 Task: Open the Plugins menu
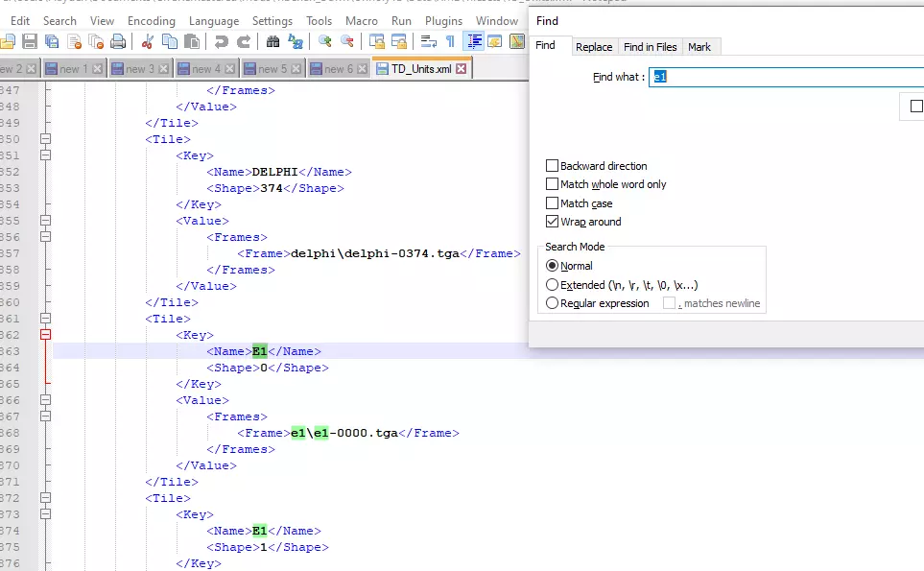pos(443,21)
